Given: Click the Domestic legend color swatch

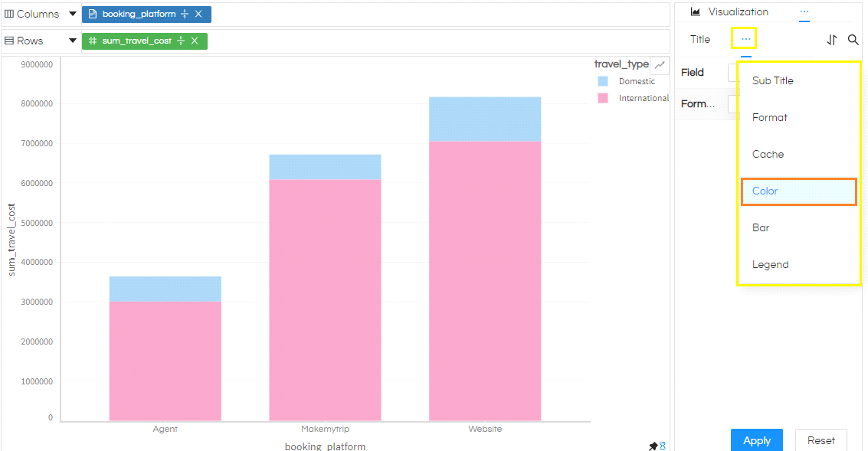Looking at the screenshot, I should point(603,81).
